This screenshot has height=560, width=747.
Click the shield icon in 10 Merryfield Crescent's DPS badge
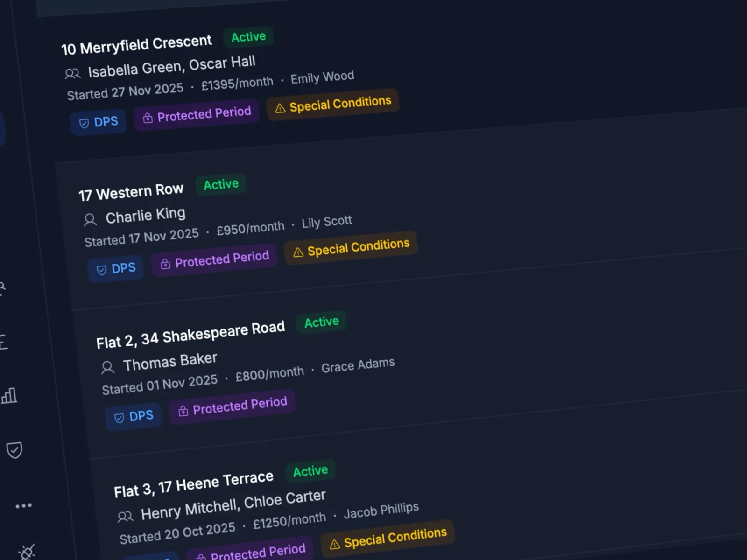point(84,124)
